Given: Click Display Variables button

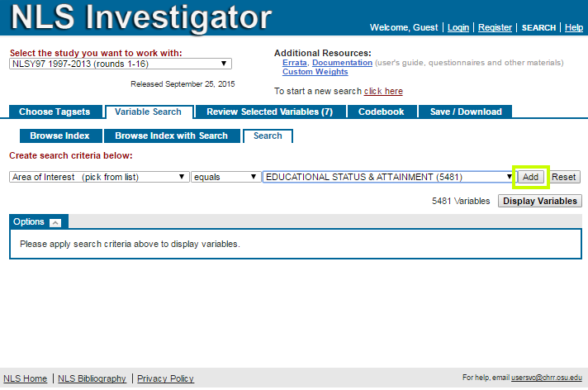Looking at the screenshot, I should [x=539, y=201].
